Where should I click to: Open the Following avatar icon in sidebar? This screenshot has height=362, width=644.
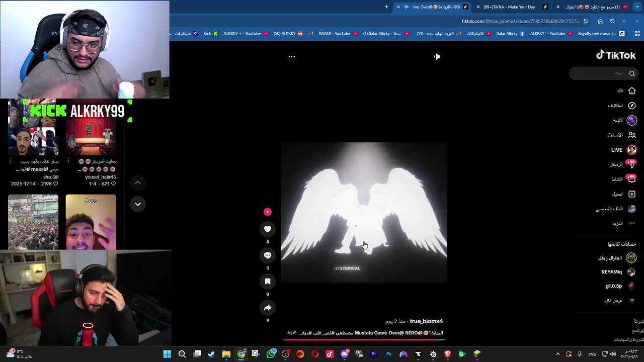[632, 120]
